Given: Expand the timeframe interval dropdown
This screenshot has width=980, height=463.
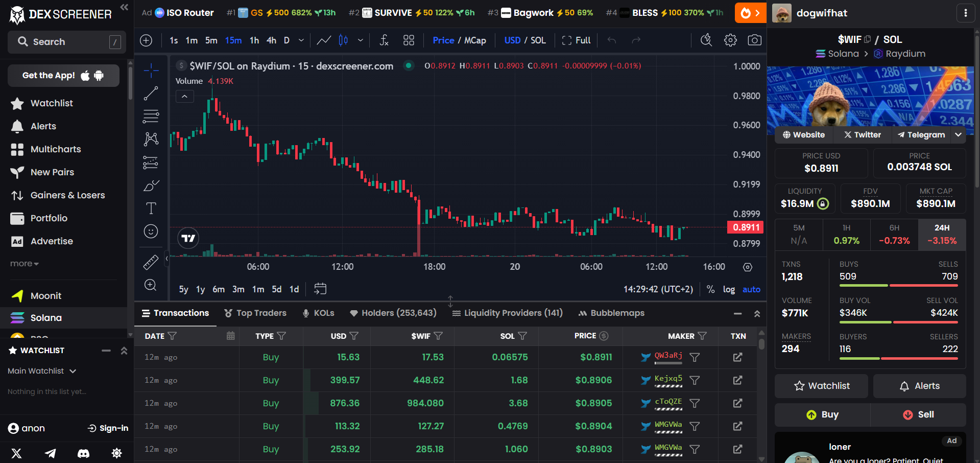Looking at the screenshot, I should coord(301,40).
